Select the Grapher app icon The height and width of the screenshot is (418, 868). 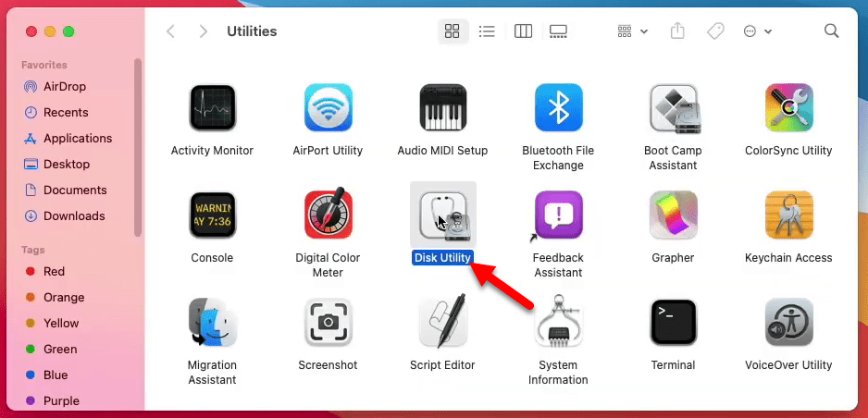(x=673, y=215)
